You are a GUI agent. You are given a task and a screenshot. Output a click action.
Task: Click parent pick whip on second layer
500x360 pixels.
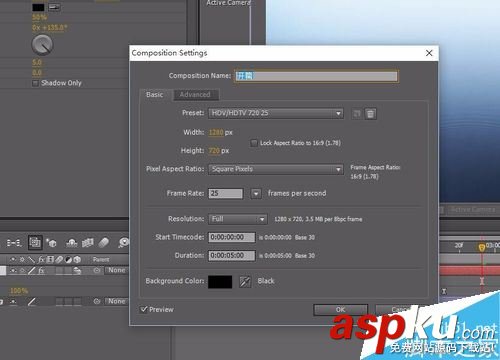point(97,301)
